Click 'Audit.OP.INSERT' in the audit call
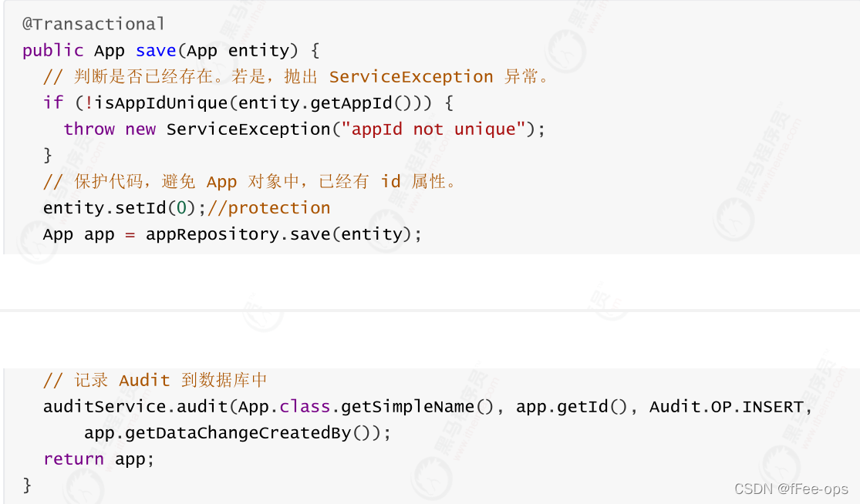The width and height of the screenshot is (860, 504). click(x=727, y=406)
